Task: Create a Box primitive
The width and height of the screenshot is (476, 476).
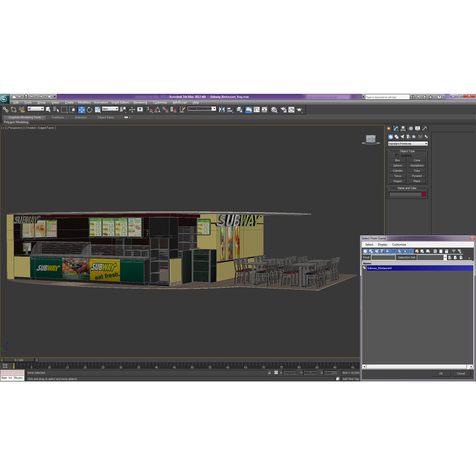Action: pyautogui.click(x=398, y=160)
